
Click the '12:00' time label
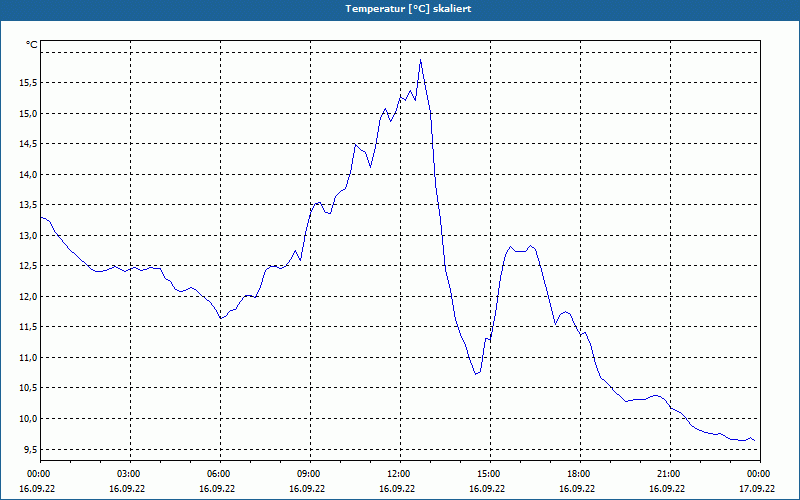coord(400,474)
